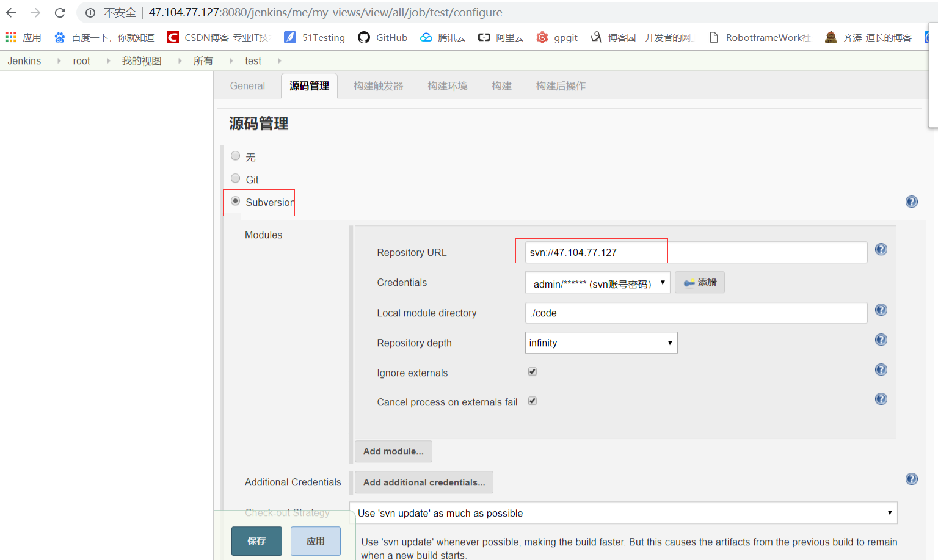Open help for Ignore externals
This screenshot has width=938, height=560.
(x=881, y=369)
